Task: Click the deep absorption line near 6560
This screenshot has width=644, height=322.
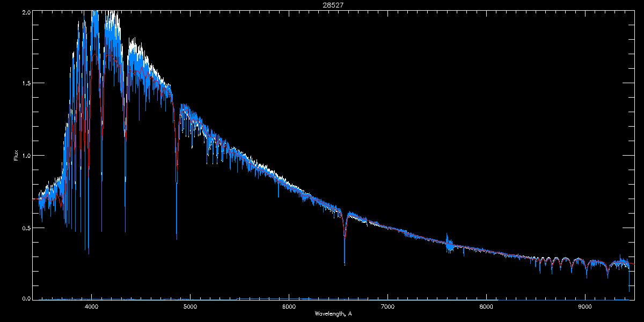Action: (345, 239)
